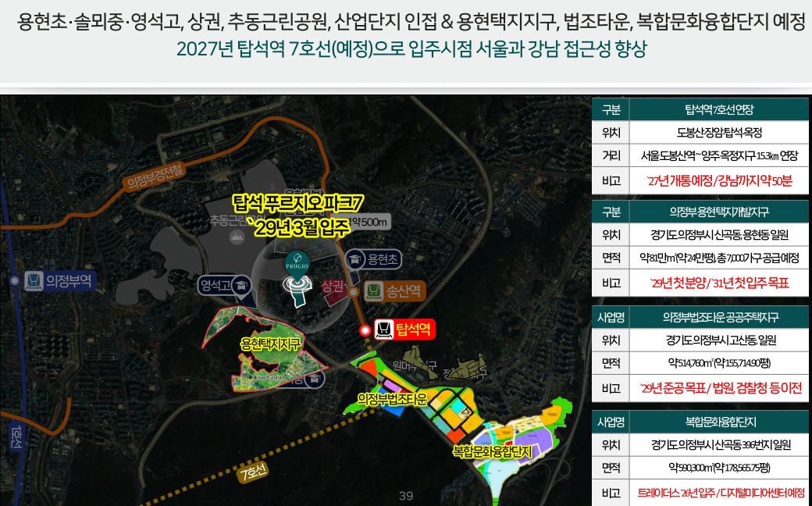Click the 의정부용현택지개발지구 table header
Viewport: 812px width, 506px height.
(718, 212)
